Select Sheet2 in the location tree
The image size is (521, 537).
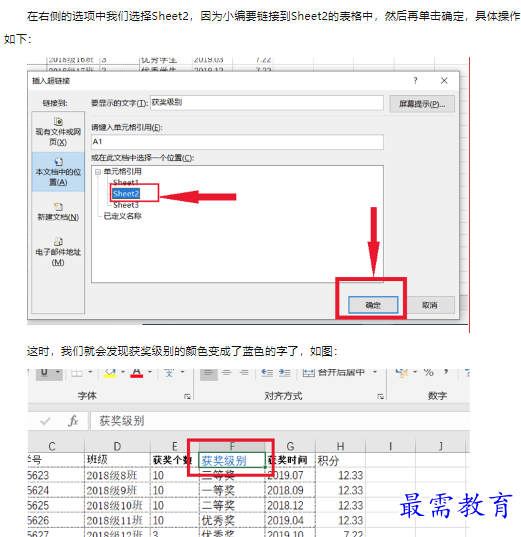(126, 193)
